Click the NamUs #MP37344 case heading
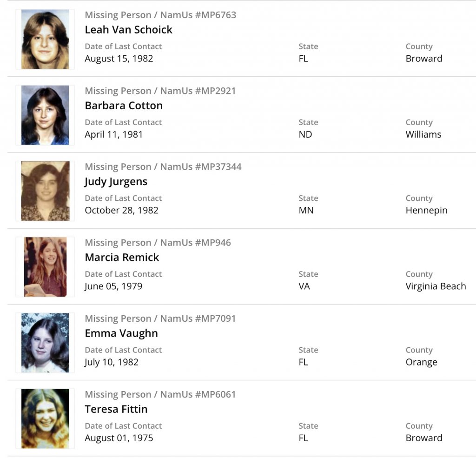 (163, 166)
